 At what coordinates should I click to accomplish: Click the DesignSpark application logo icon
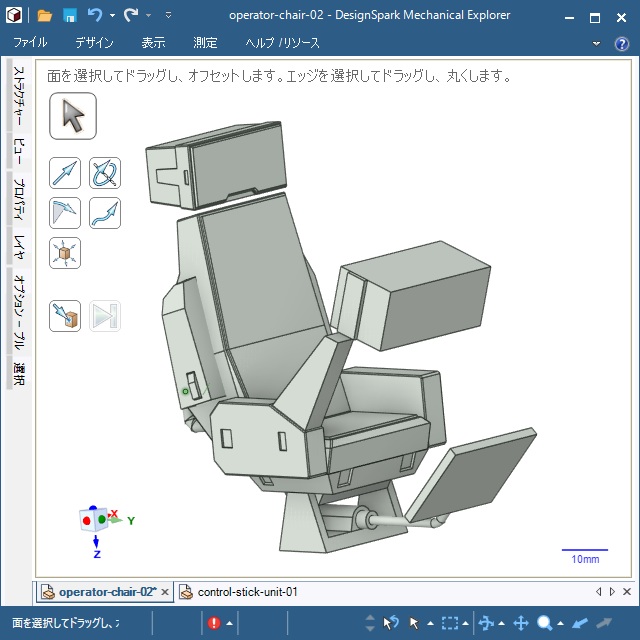13,16
